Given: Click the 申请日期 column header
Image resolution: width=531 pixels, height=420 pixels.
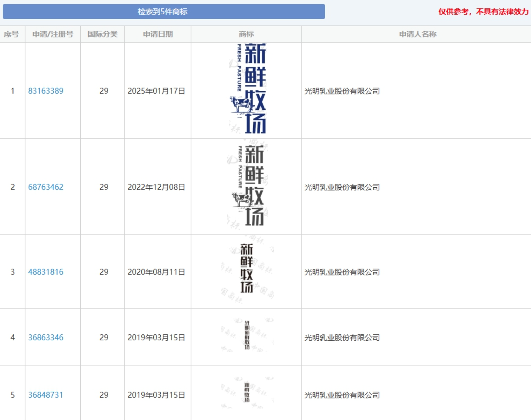Looking at the screenshot, I should (x=158, y=34).
